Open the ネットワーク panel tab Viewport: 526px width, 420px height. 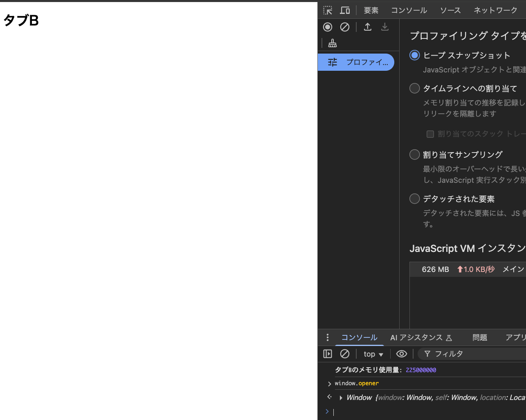point(495,10)
